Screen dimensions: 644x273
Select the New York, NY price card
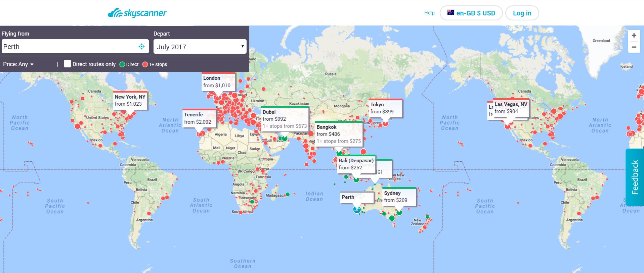click(130, 100)
